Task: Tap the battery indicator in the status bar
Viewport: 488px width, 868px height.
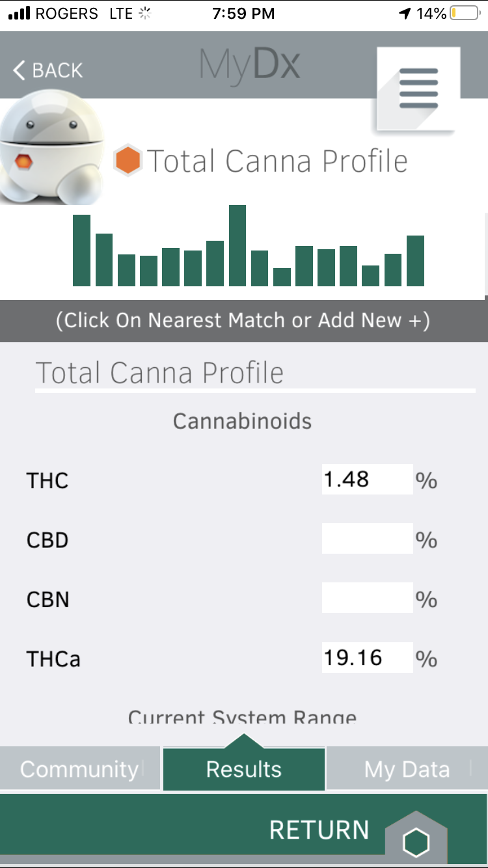Action: [464, 13]
